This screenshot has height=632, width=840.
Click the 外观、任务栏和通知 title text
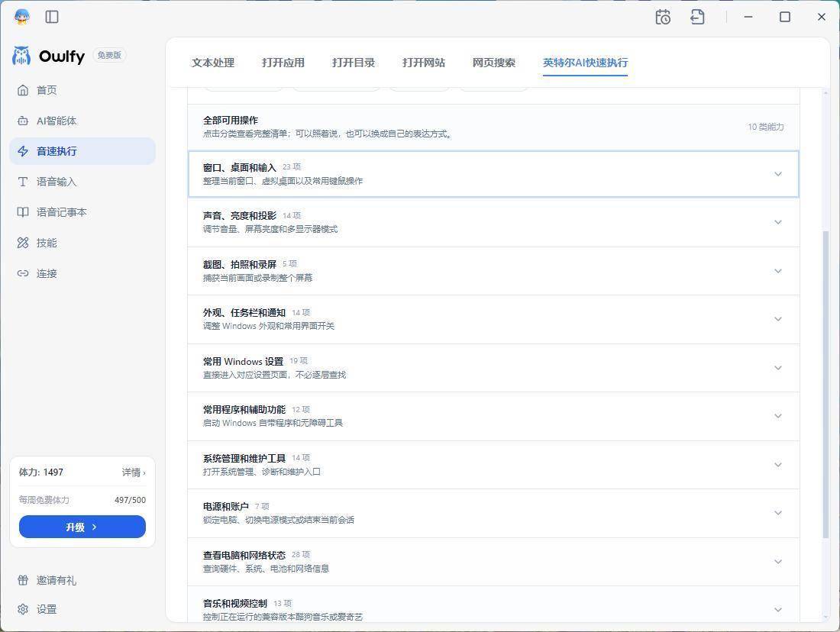(244, 313)
